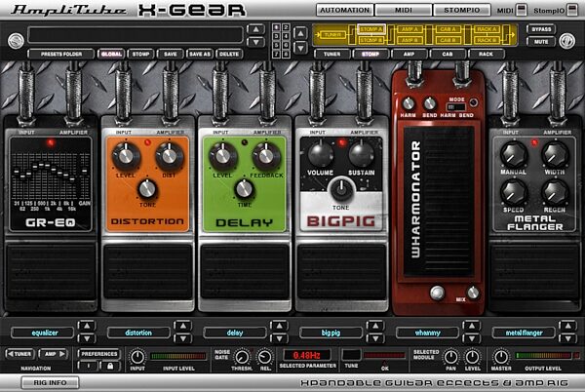Click Save As button

point(200,54)
